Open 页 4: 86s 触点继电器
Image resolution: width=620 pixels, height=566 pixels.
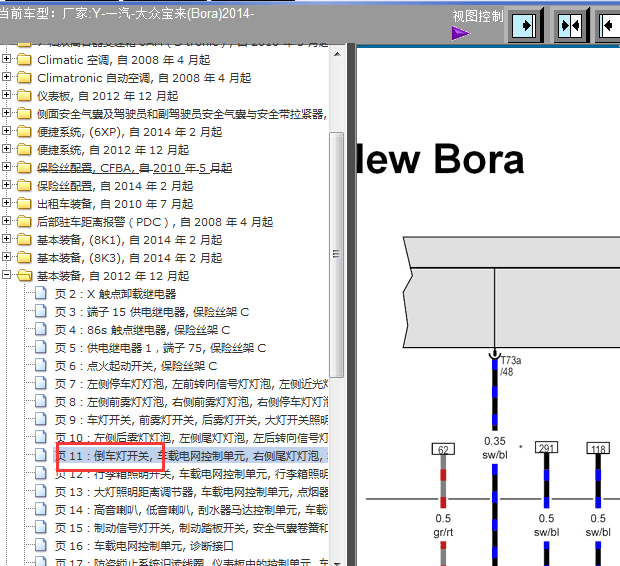142,330
